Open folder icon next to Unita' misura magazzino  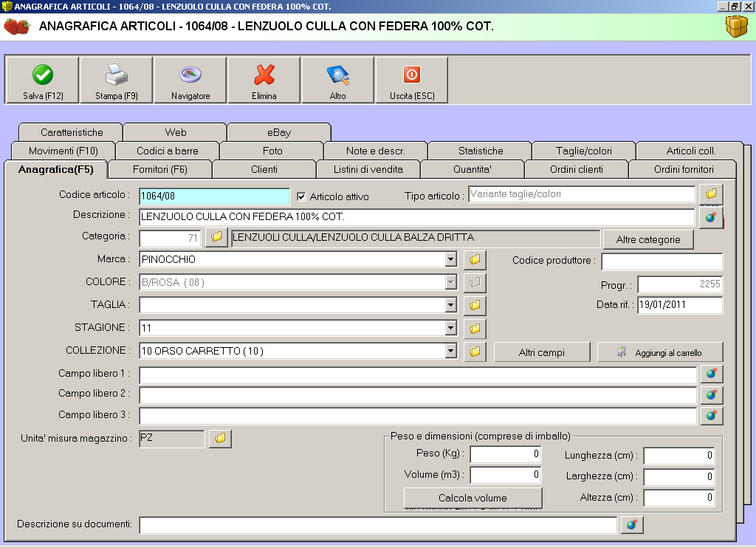click(220, 439)
